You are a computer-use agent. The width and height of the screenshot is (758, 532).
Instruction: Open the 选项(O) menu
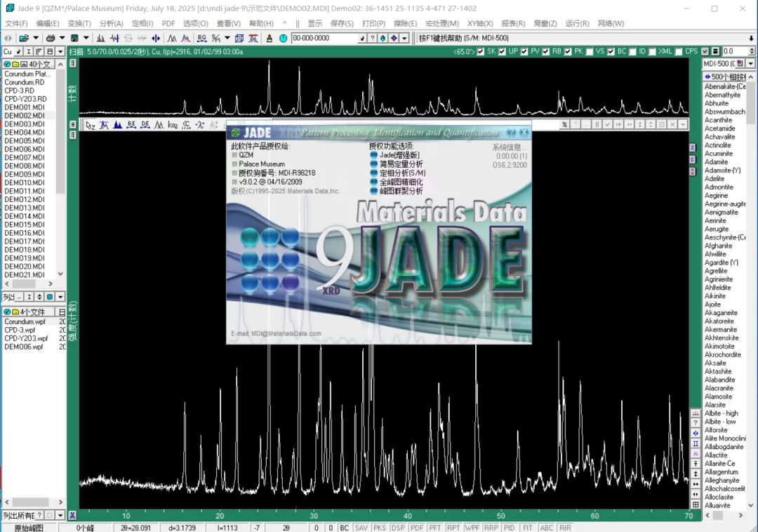(195, 23)
